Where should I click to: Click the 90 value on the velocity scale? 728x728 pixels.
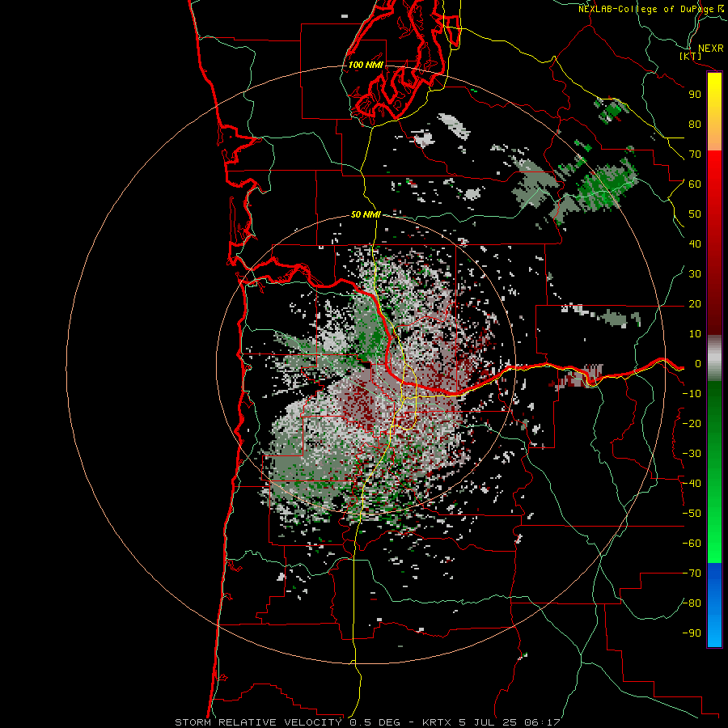point(695,95)
